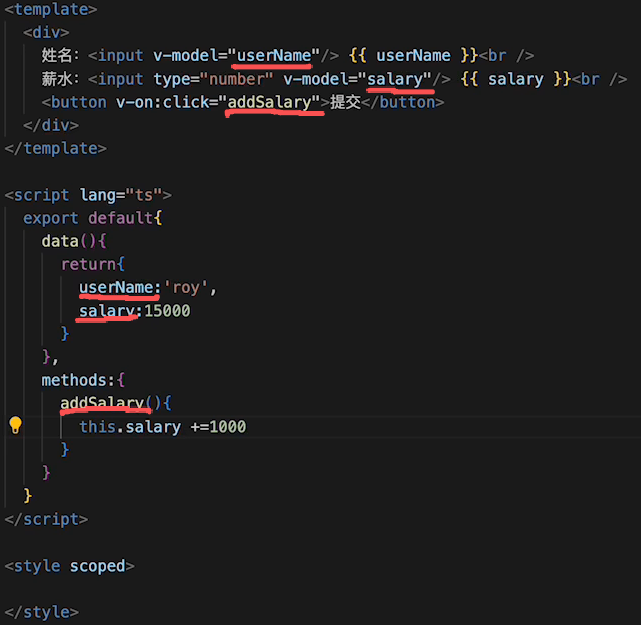
Task: Click the opening <template> tag
Action: [x=51, y=9]
